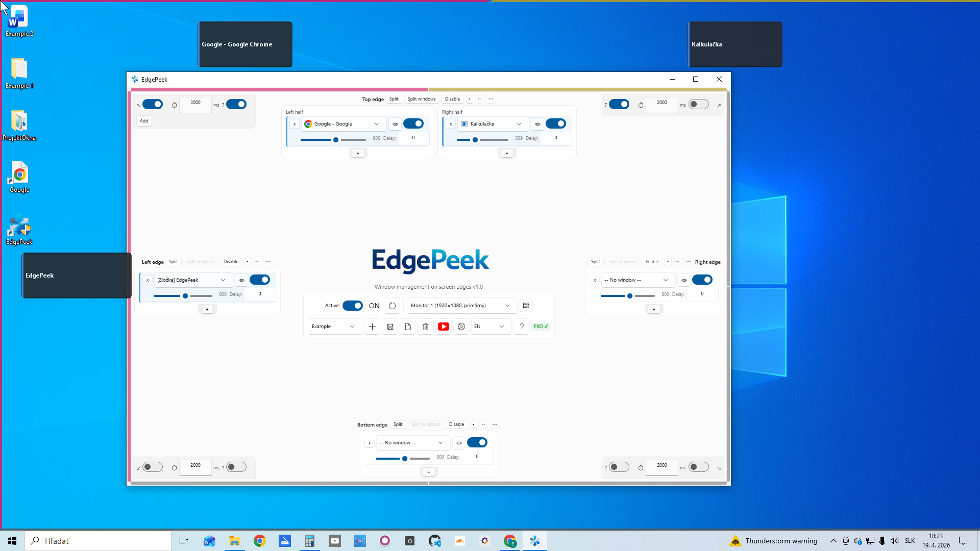Click Disable next to Top edge

(452, 99)
